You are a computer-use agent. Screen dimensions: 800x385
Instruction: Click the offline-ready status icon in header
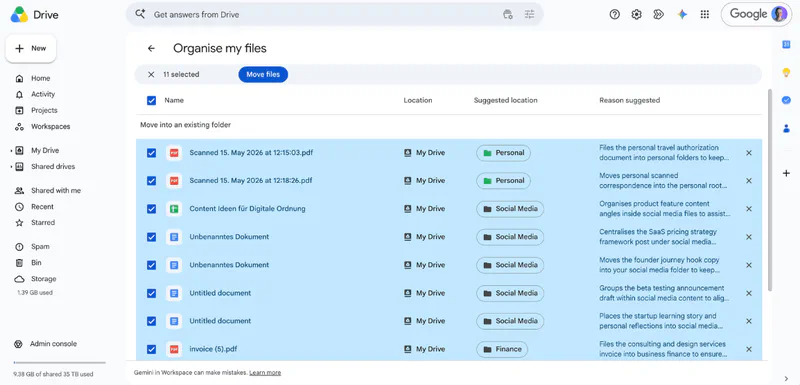659,14
